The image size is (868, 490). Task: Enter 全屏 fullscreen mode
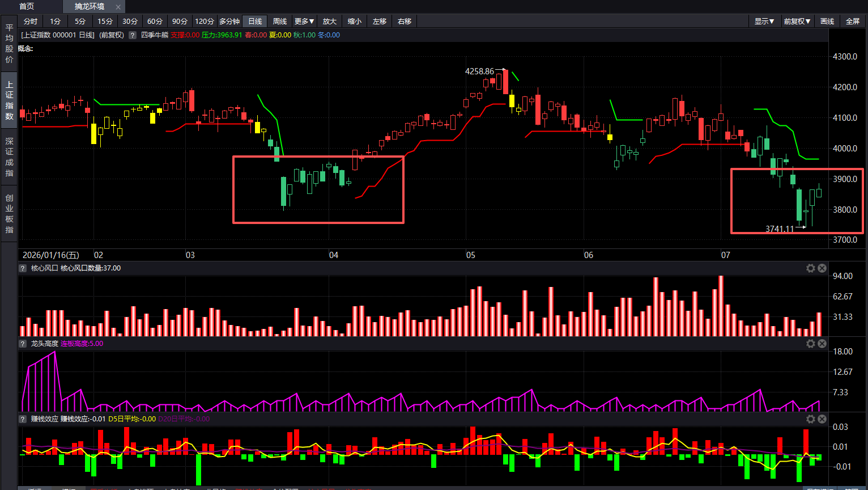(853, 21)
